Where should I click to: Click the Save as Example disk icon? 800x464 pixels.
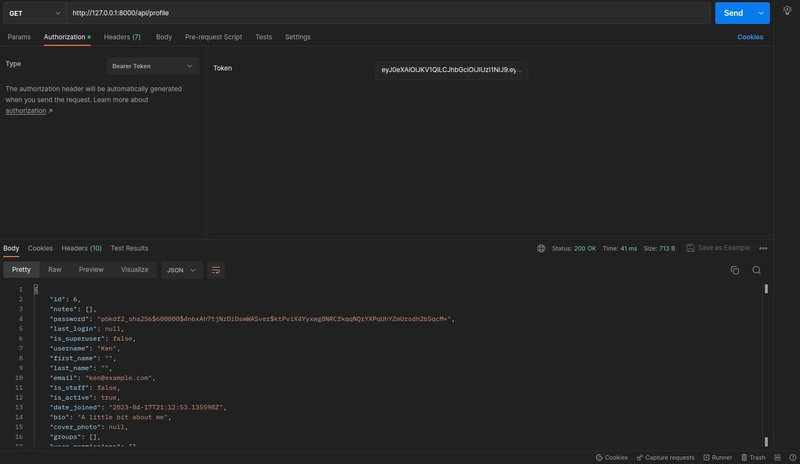(690, 248)
